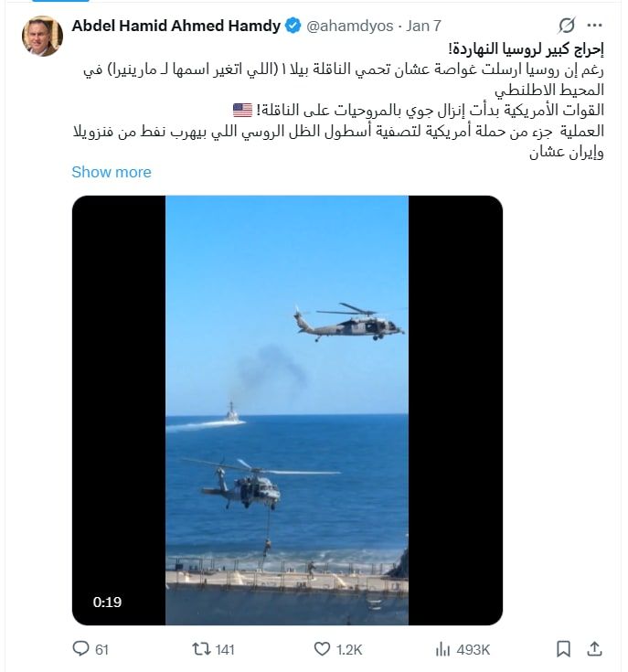Click the Arabic headline of the tweet
The image size is (628, 672).
click(x=526, y=48)
